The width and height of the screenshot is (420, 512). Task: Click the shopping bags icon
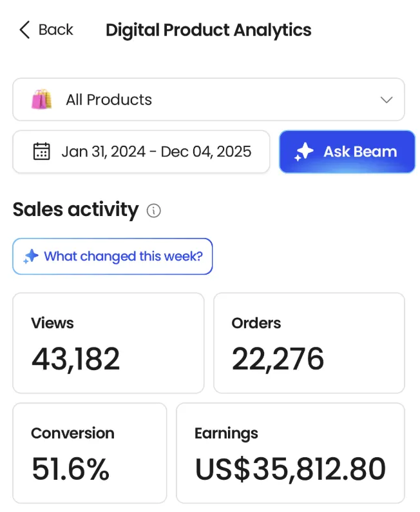pos(41,100)
